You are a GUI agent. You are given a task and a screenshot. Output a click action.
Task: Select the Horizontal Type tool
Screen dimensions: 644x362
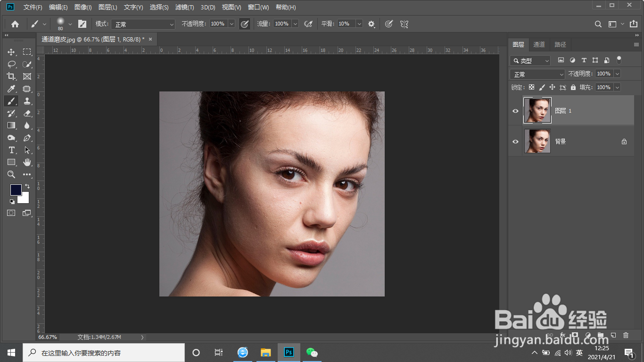click(x=11, y=150)
